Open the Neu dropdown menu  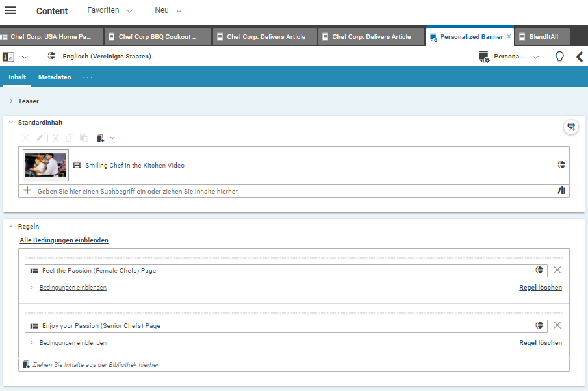[168, 11]
